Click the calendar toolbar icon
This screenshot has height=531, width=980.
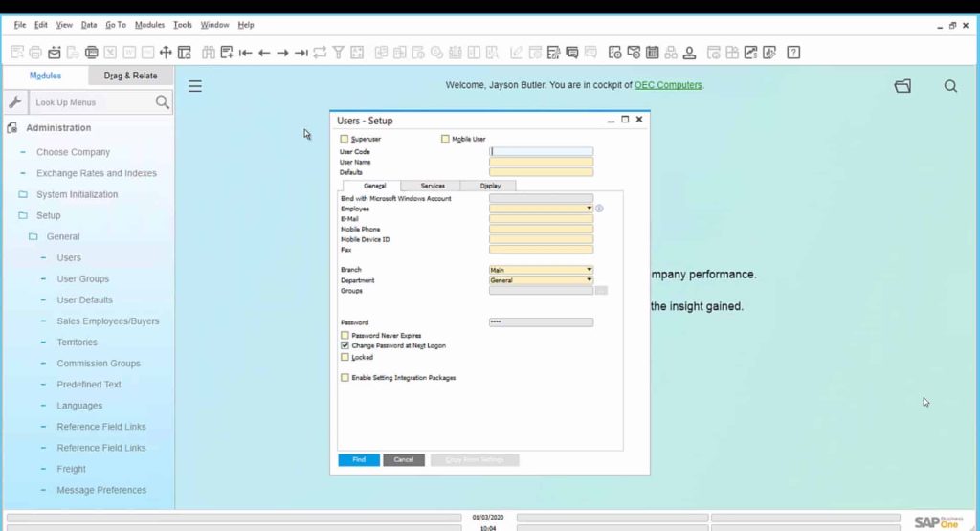[x=653, y=53]
